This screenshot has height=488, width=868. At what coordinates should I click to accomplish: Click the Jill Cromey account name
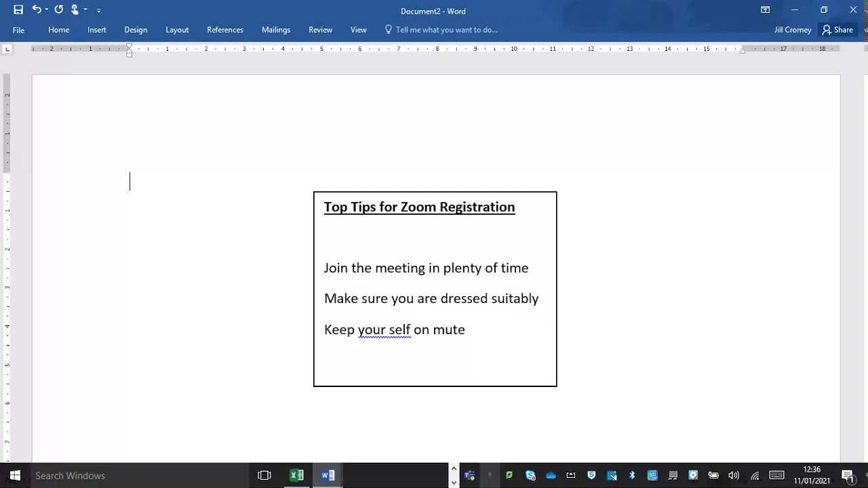[x=793, y=30]
